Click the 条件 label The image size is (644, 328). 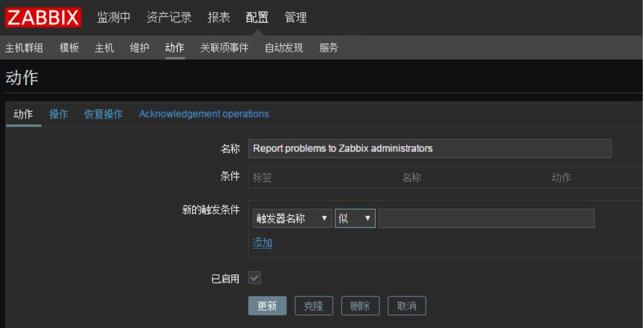[230, 176]
